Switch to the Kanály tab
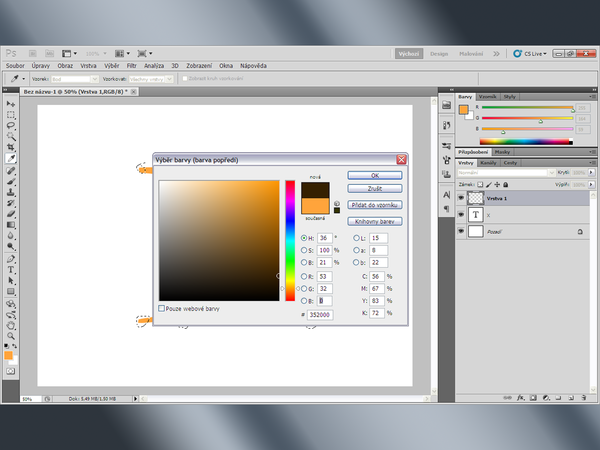The height and width of the screenshot is (450, 600). [489, 162]
